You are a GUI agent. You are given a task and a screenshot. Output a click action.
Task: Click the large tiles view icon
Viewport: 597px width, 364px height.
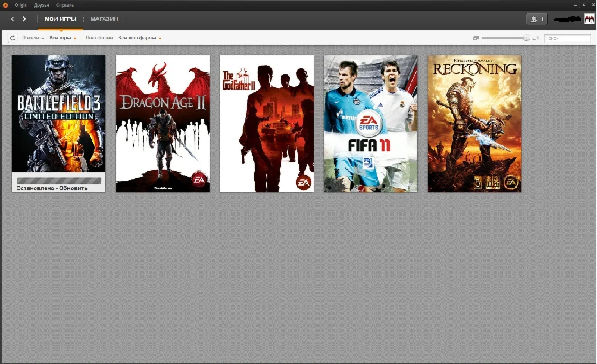(x=535, y=37)
